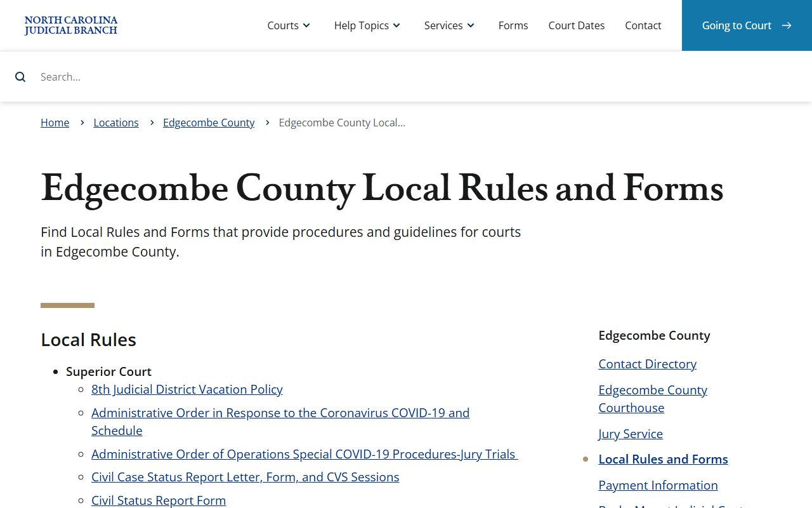Open 8th Judicial District Vacation Policy link
The image size is (812, 508).
[x=187, y=389]
